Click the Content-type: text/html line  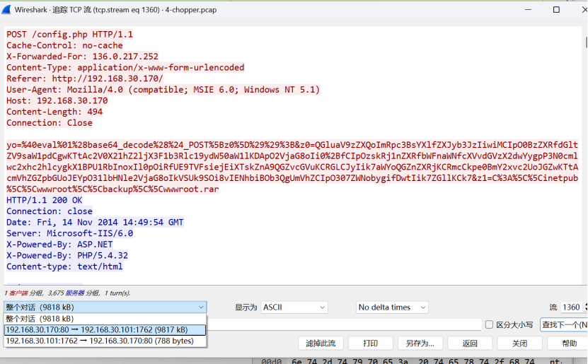(x=64, y=266)
